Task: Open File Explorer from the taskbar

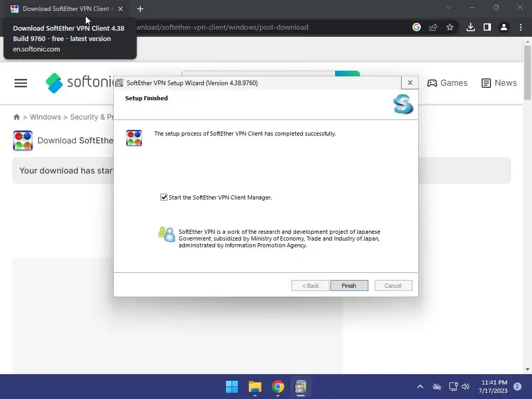Action: pos(255,387)
